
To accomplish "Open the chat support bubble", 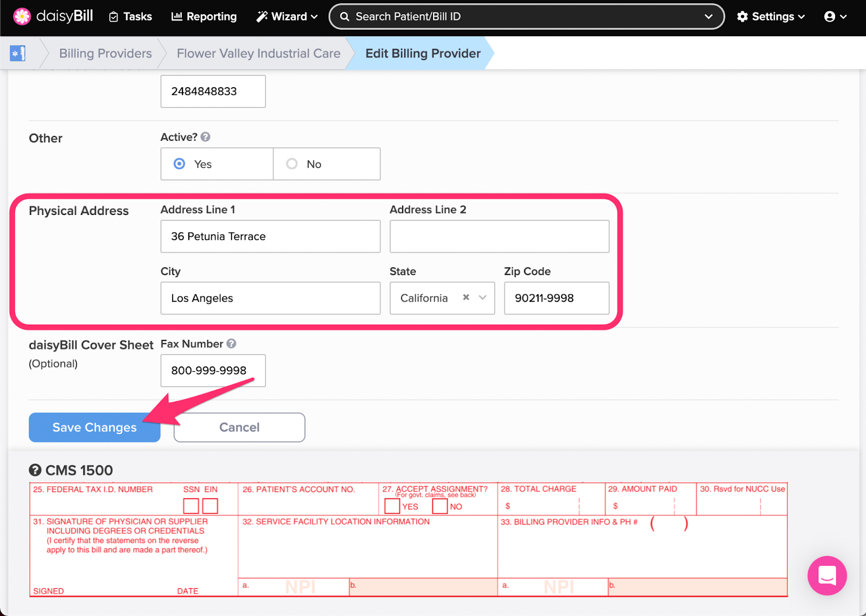I will (x=827, y=576).
